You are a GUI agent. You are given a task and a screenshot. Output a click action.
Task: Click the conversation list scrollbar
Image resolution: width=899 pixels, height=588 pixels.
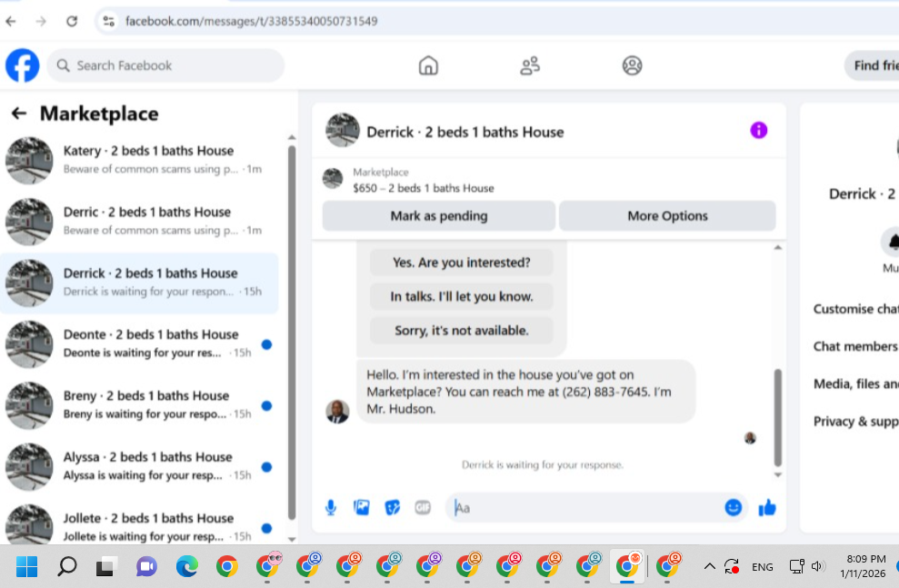click(x=292, y=333)
